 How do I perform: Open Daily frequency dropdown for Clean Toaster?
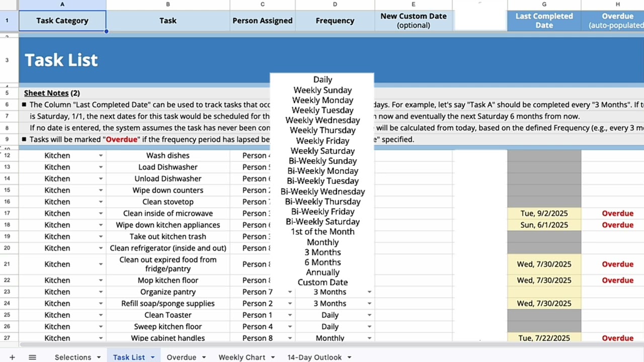tap(369, 315)
